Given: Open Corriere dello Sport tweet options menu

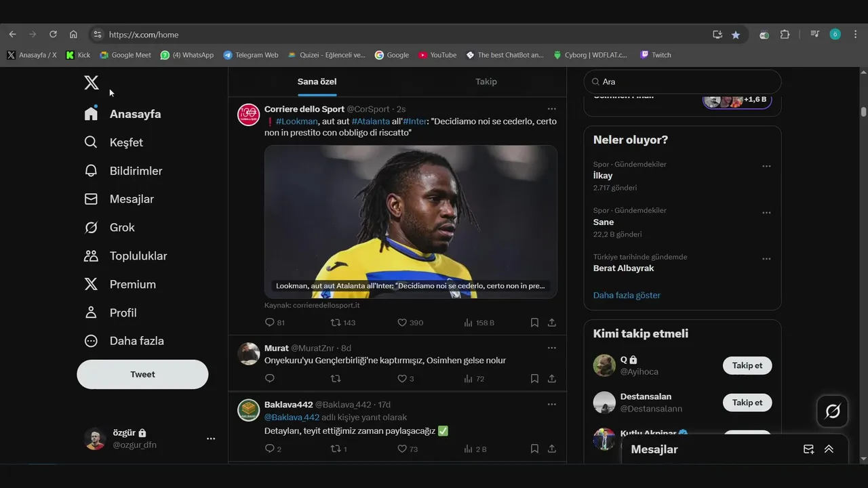Looking at the screenshot, I should click(x=552, y=109).
